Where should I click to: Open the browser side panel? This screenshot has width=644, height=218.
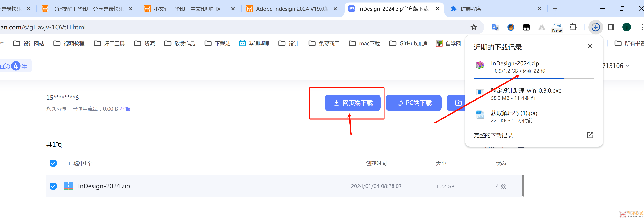click(x=611, y=27)
